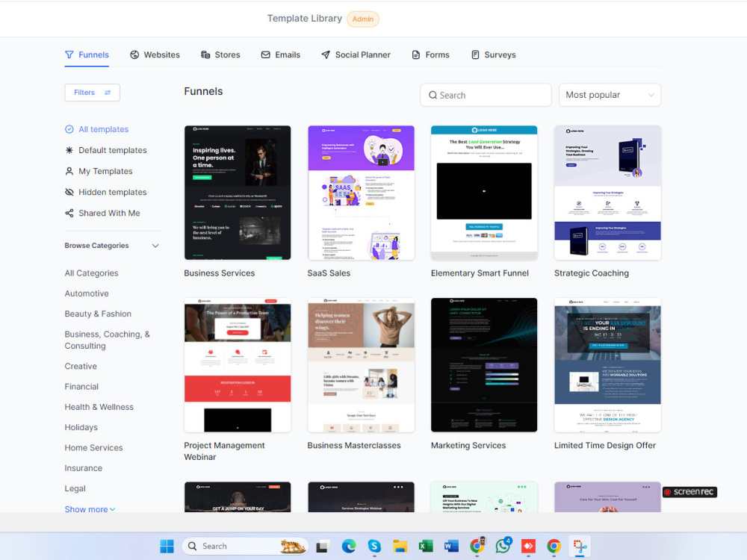Select All Categories
Image resolution: width=747 pixels, height=560 pixels.
click(91, 273)
